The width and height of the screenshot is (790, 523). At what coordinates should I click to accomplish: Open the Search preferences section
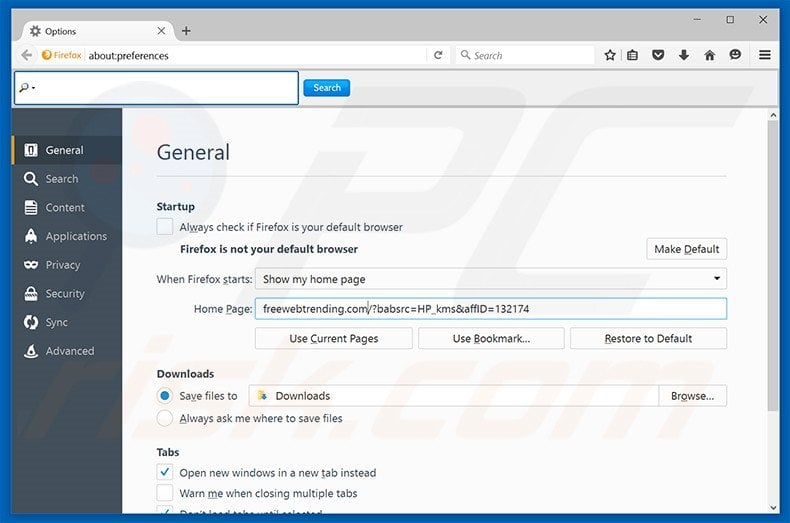coord(67,179)
